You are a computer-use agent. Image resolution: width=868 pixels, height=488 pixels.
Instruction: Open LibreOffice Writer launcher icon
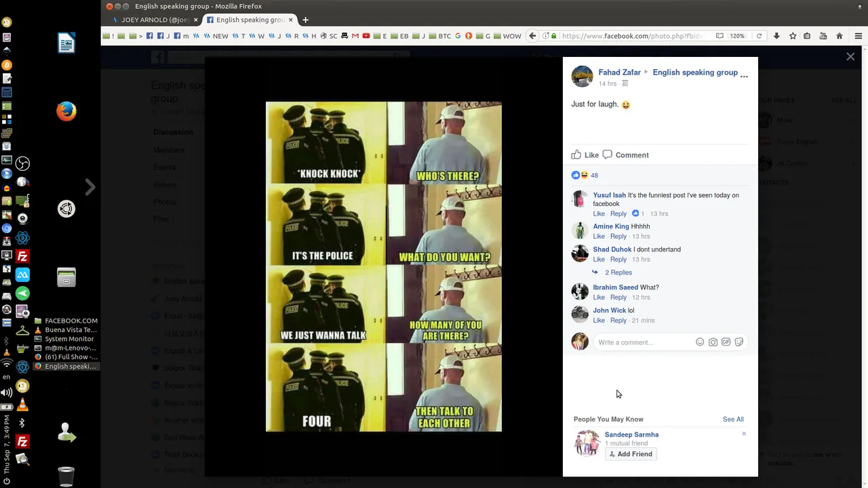(66, 43)
